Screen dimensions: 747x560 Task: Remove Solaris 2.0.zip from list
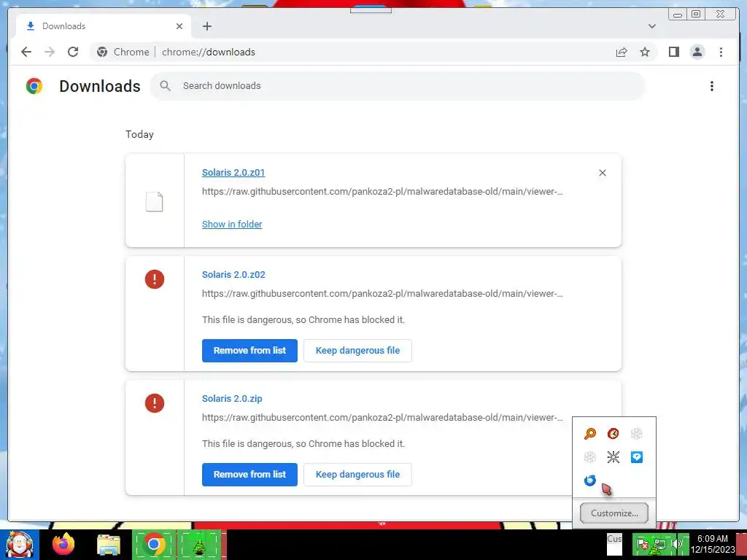249,474
